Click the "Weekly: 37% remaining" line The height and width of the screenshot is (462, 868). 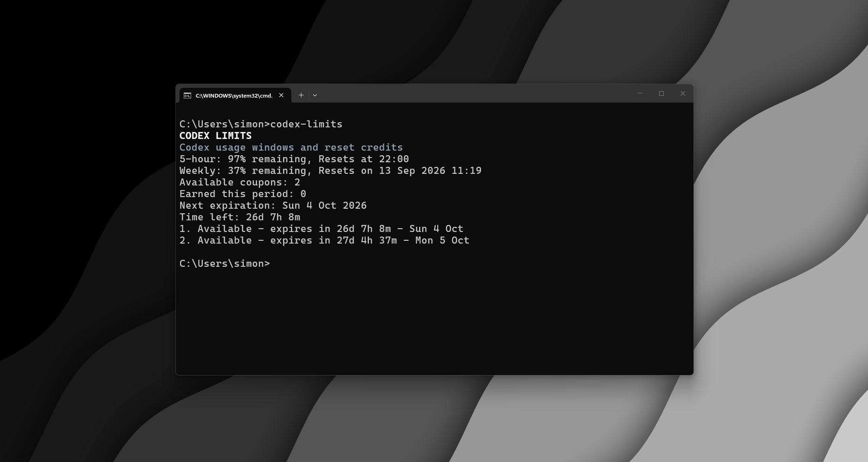[x=330, y=171]
